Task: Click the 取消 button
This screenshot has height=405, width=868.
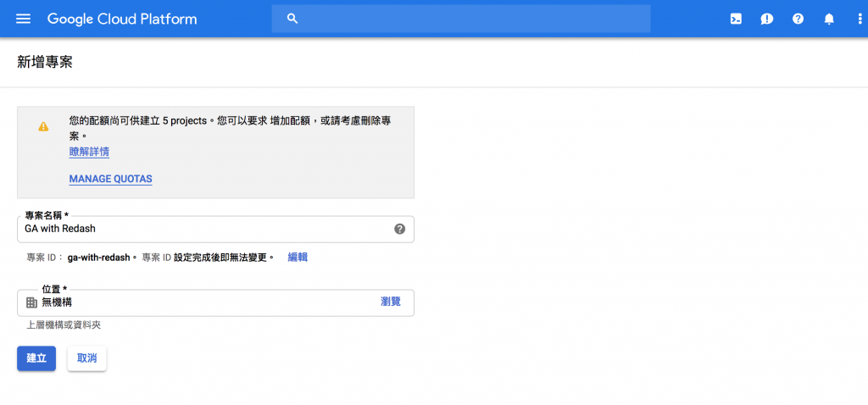Action: (x=87, y=358)
